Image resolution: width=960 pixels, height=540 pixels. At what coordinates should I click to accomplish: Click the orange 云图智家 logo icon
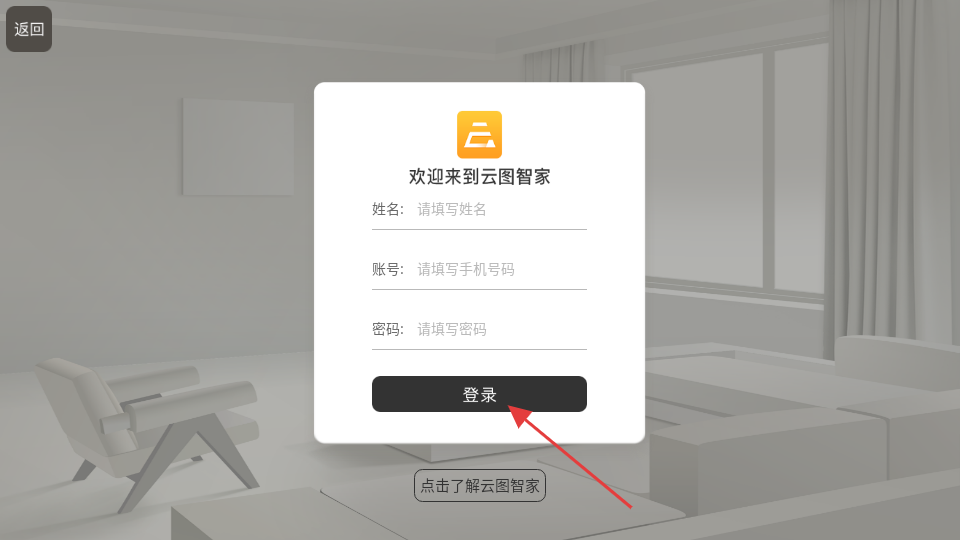point(479,135)
